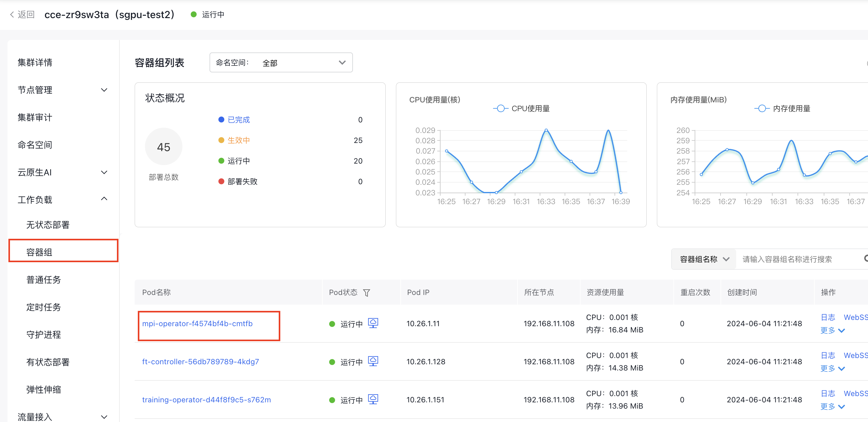Click the 容器组列表 heading
This screenshot has height=422, width=868.
click(159, 63)
